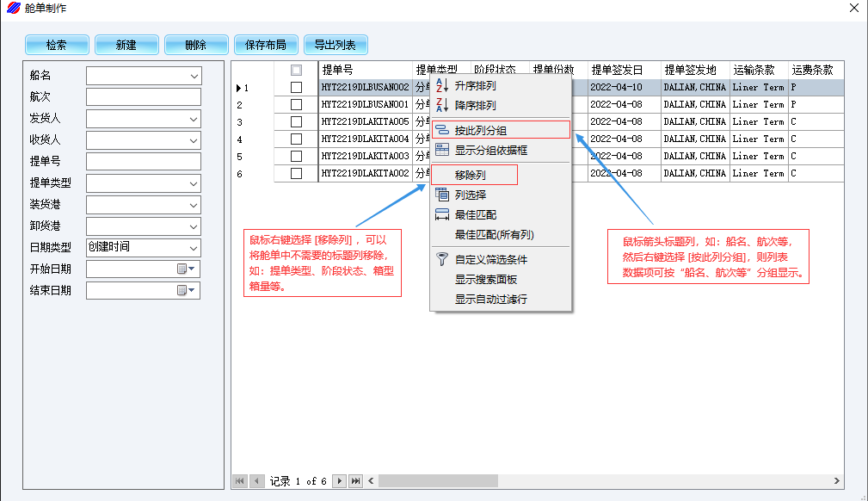Click into the 航次 text field
868x501 pixels.
(x=143, y=97)
